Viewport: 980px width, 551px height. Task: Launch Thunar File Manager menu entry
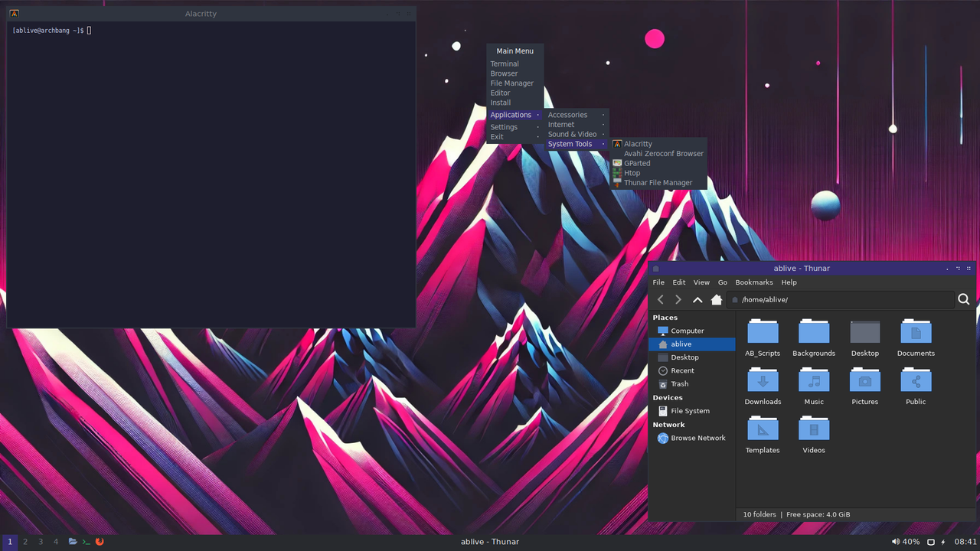pos(658,183)
